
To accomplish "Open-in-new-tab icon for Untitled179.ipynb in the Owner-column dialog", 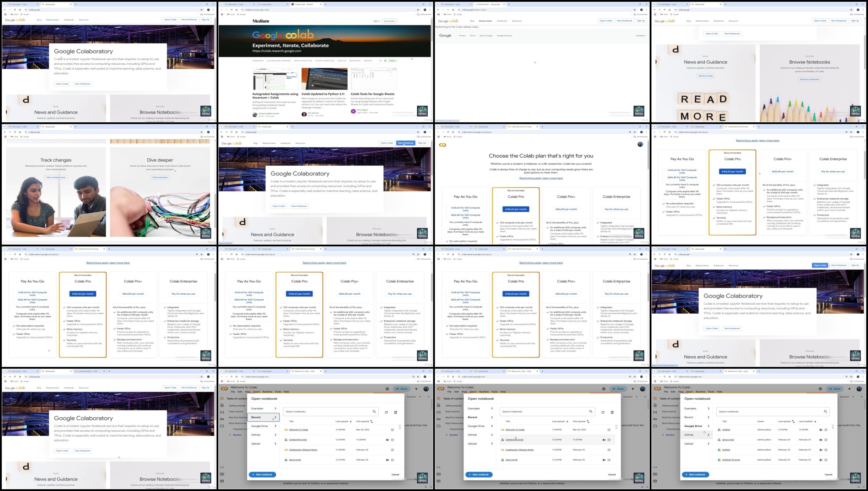I will click(x=826, y=460).
